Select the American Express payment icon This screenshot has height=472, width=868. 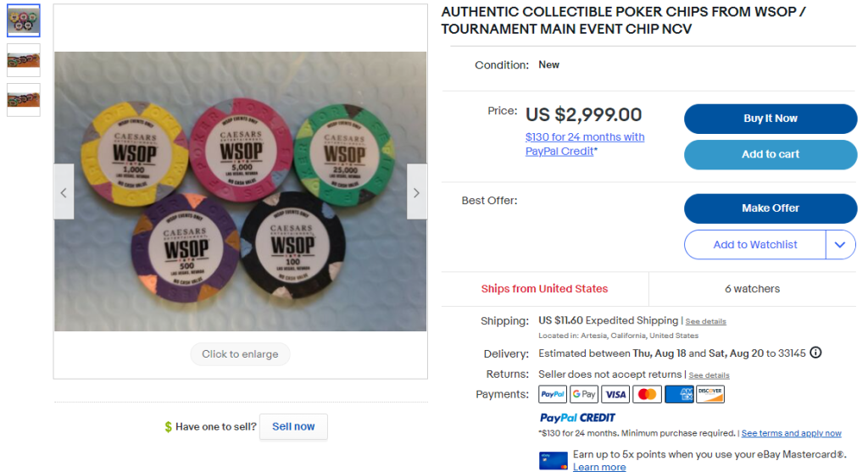pos(679,394)
